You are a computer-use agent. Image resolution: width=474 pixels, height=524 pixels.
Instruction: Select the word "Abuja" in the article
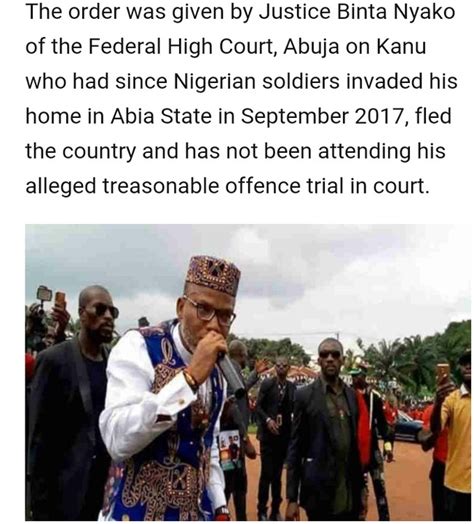(312, 46)
